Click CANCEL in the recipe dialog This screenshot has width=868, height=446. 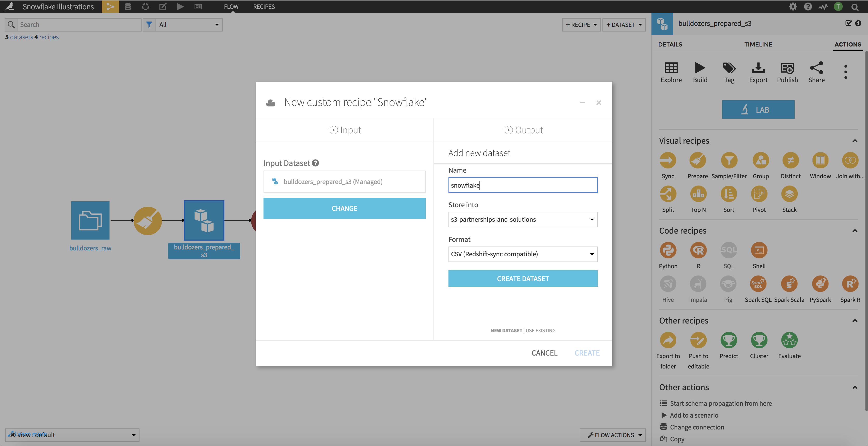(544, 353)
